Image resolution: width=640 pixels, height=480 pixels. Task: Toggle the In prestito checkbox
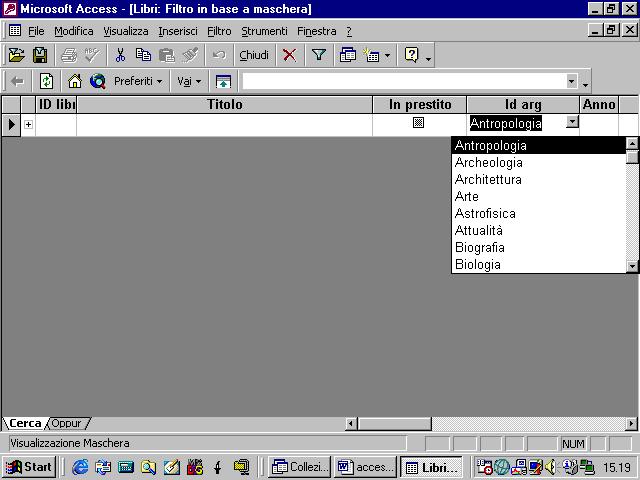(x=418, y=122)
